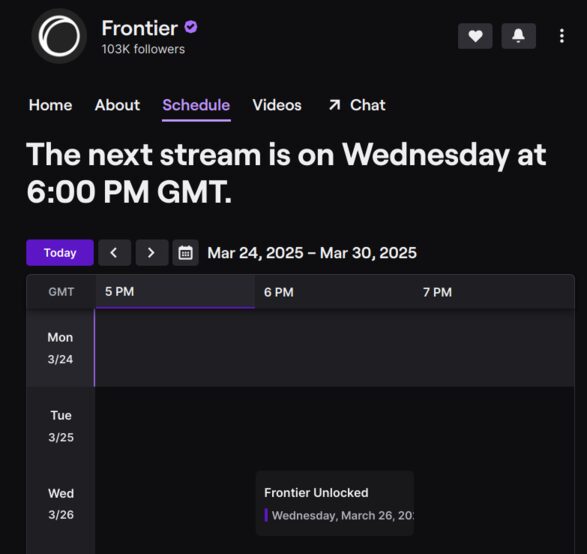Click the Chat link
The image size is (587, 554).
368,105
